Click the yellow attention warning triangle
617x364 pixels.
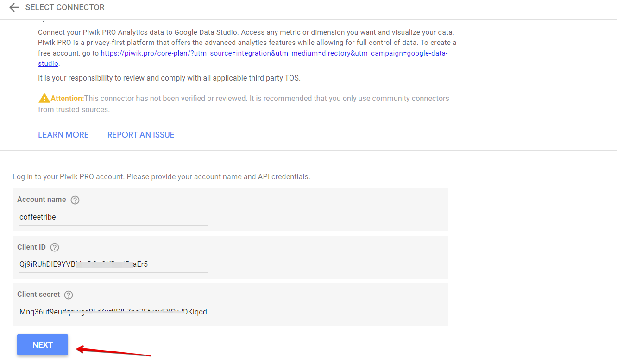click(x=44, y=98)
